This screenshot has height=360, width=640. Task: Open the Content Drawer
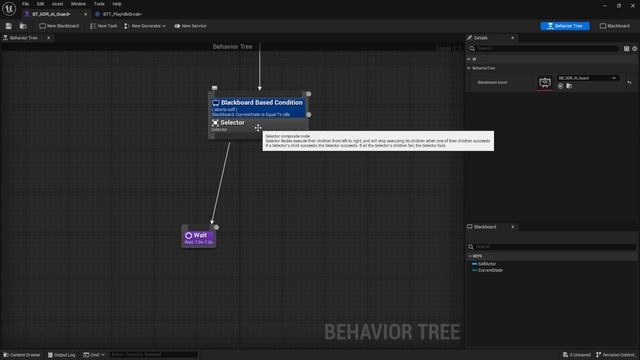click(x=22, y=355)
